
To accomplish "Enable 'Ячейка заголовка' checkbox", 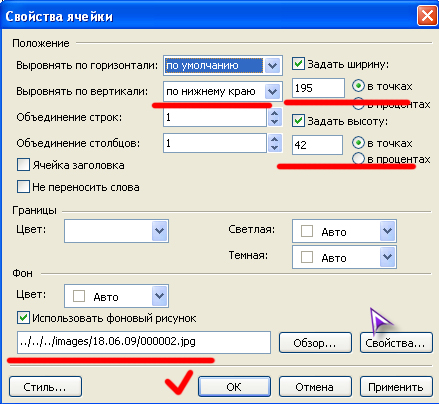I will (x=23, y=165).
